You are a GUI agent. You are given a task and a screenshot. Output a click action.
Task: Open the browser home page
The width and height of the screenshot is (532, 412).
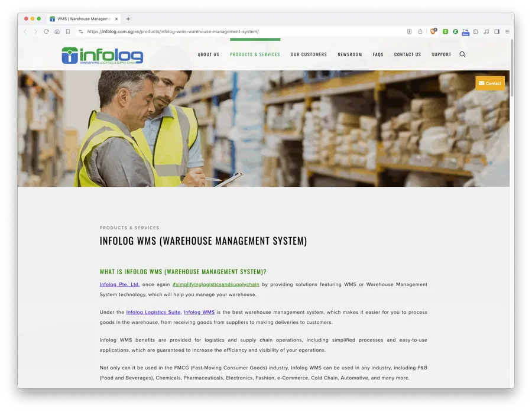[x=57, y=31]
